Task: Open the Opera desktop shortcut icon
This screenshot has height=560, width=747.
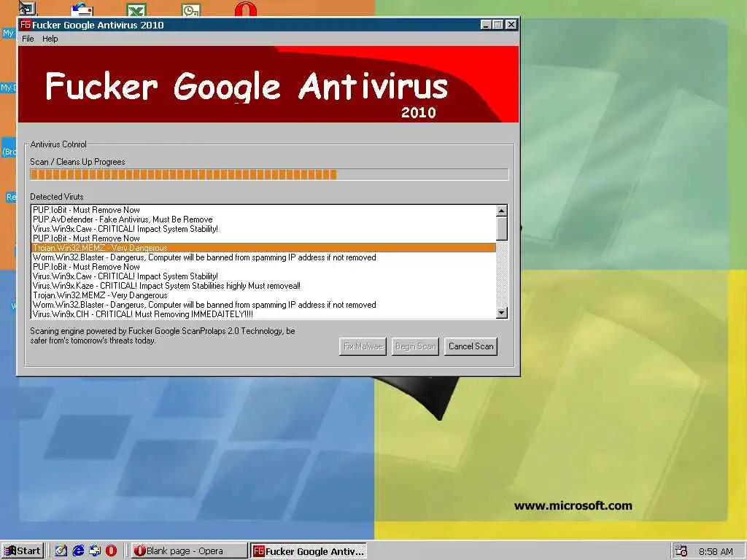Action: click(246, 9)
